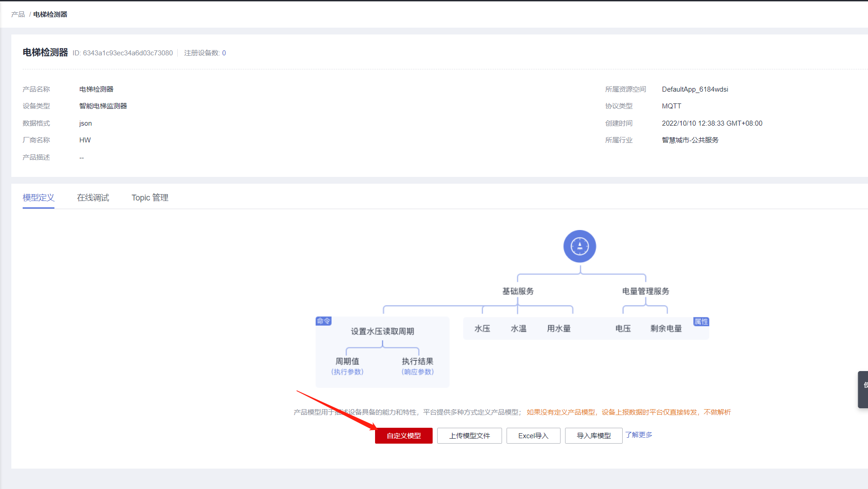Open the 了解更多 link

[639, 435]
